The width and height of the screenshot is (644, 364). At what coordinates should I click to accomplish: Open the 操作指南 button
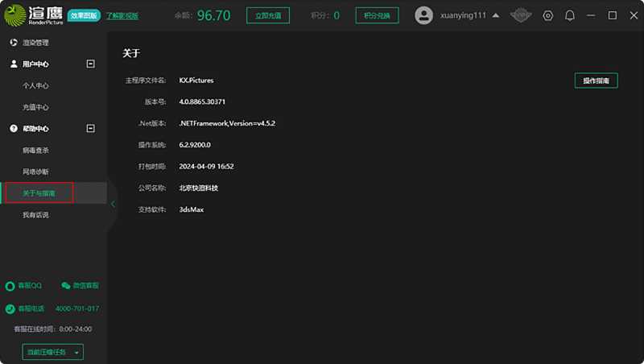point(596,81)
